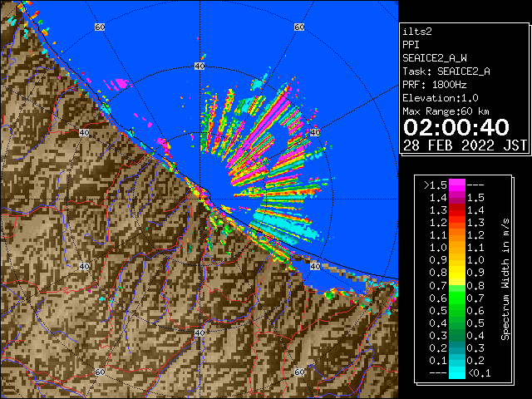Click the 40 km label on southwest land
532x399 pixels.
(84, 266)
